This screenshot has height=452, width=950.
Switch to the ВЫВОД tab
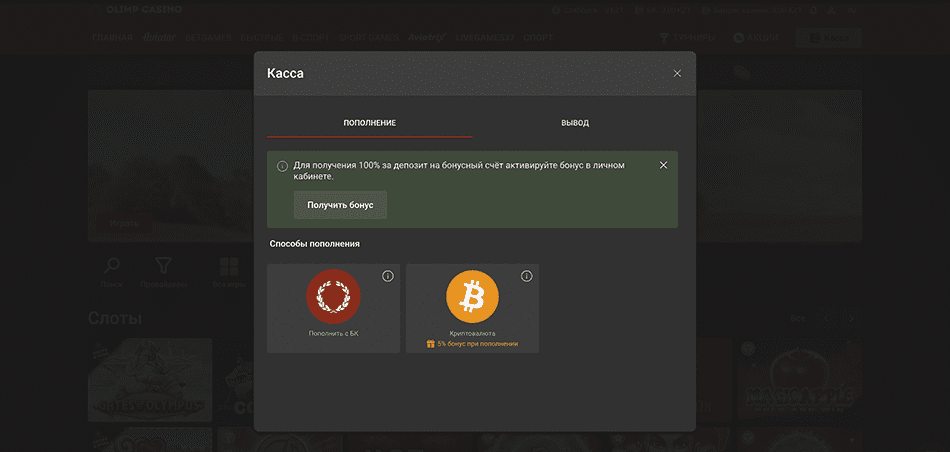coord(575,123)
